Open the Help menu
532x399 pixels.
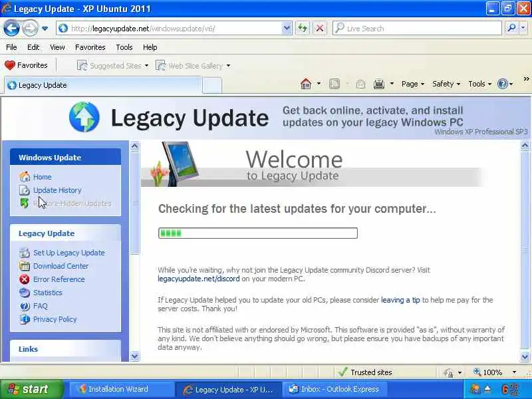point(150,47)
